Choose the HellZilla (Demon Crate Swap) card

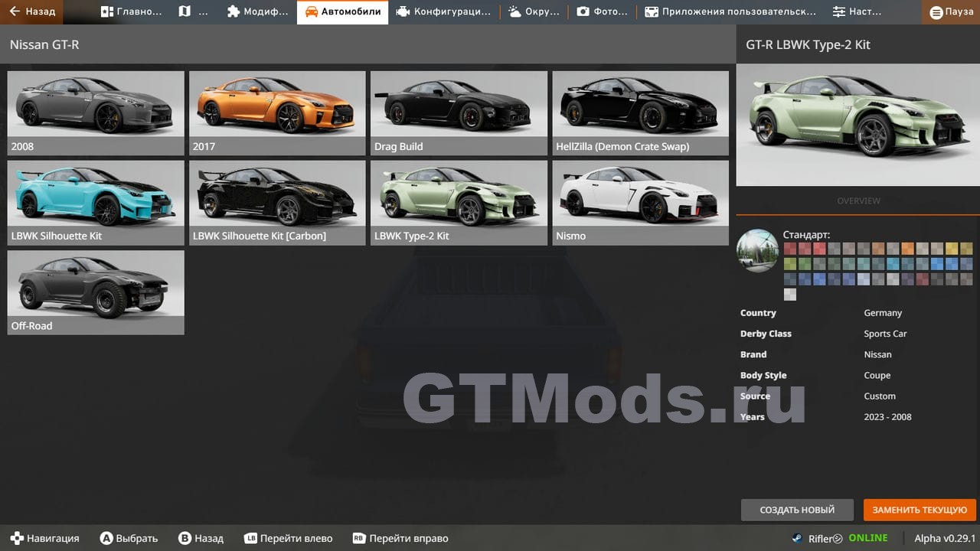click(640, 113)
